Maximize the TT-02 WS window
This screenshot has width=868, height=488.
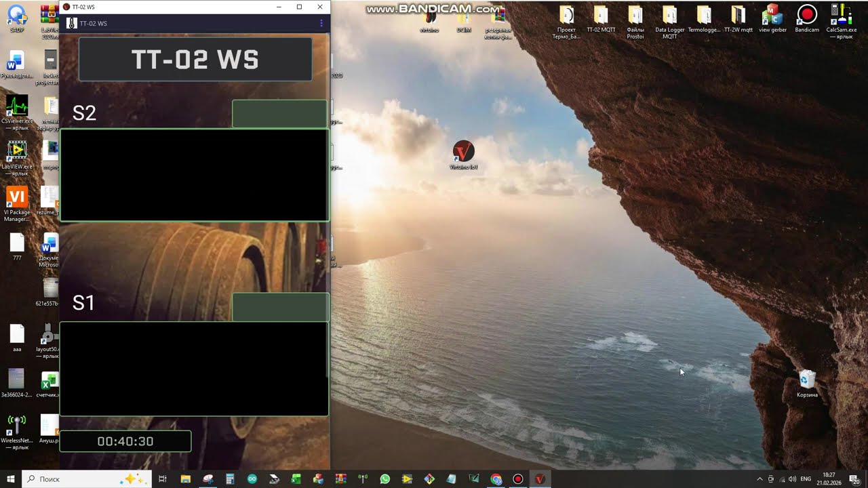pyautogui.click(x=299, y=7)
